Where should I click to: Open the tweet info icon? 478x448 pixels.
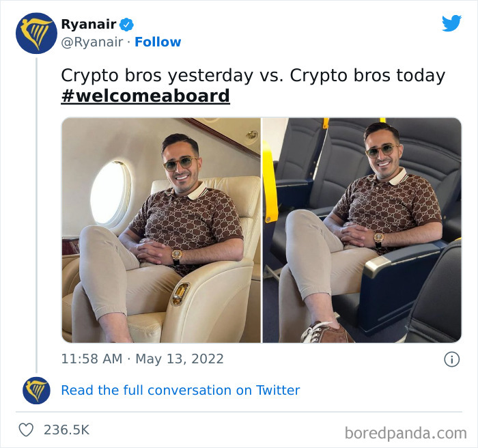point(451,359)
